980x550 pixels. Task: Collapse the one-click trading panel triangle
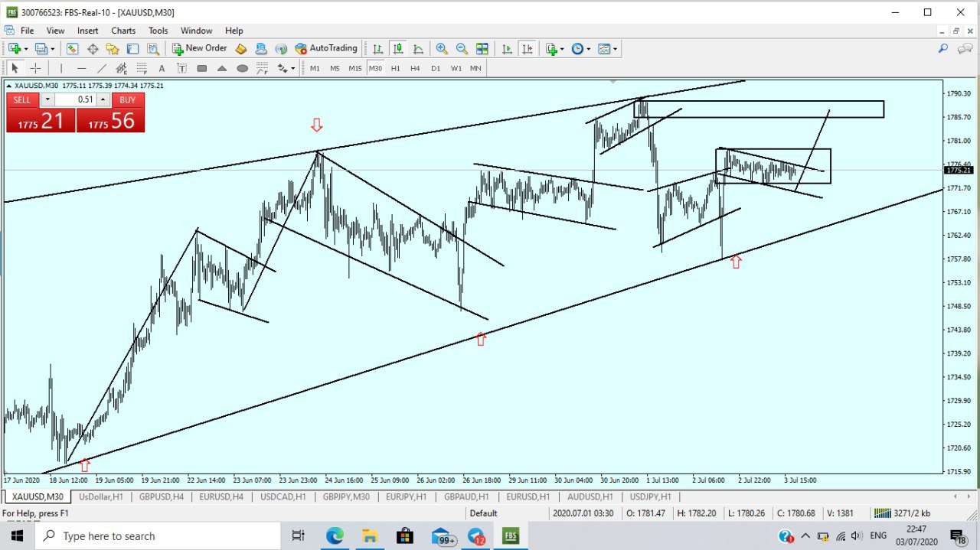9,86
